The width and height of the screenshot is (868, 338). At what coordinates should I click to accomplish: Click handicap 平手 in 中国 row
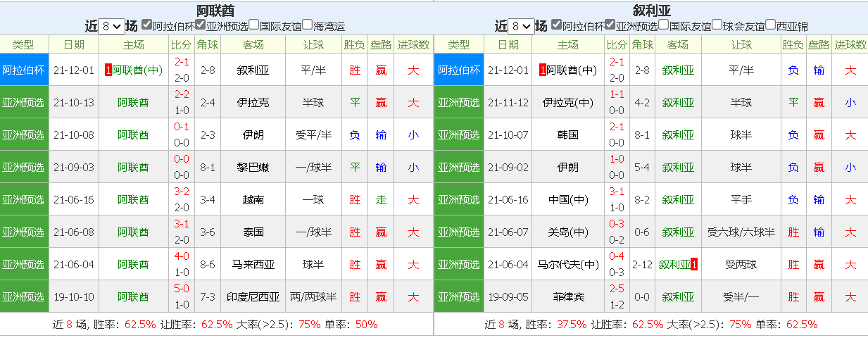tap(741, 200)
